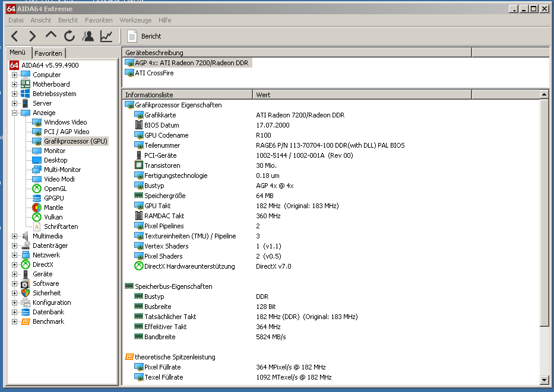The image size is (554, 392).
Task: Expand the Benchmark tree node
Action: [x=14, y=322]
